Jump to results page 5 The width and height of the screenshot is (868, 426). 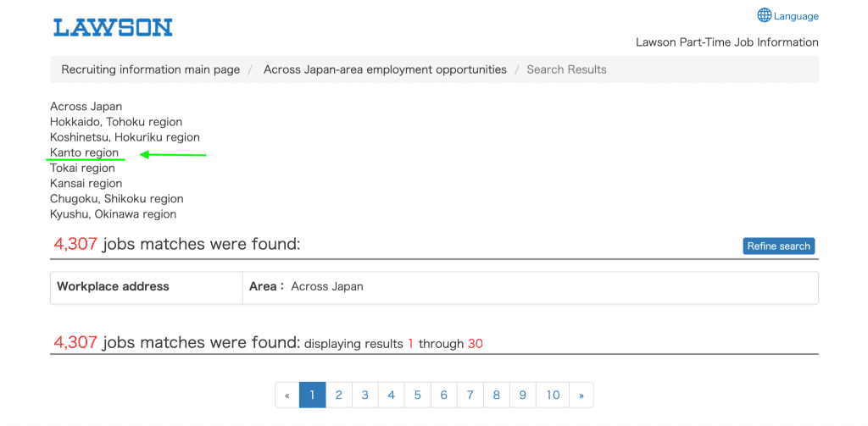417,395
